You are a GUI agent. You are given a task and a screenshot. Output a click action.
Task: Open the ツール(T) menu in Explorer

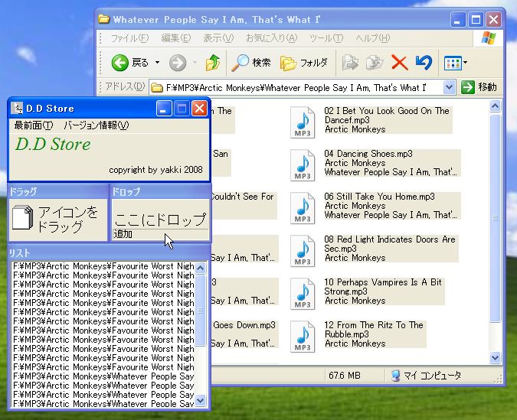click(x=326, y=38)
